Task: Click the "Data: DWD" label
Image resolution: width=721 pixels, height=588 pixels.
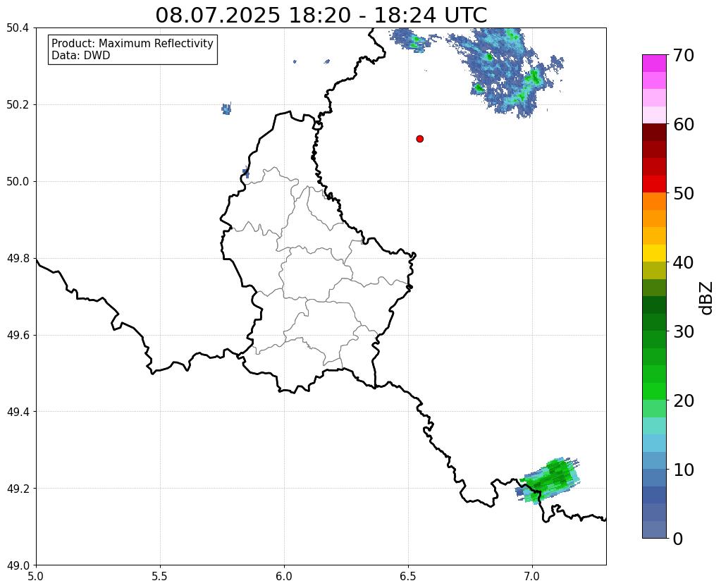Action: (80, 56)
